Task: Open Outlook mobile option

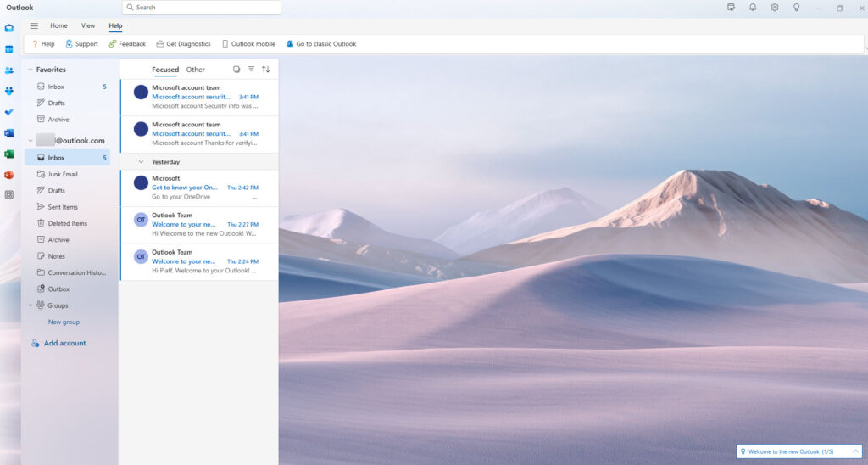Action: tap(248, 44)
